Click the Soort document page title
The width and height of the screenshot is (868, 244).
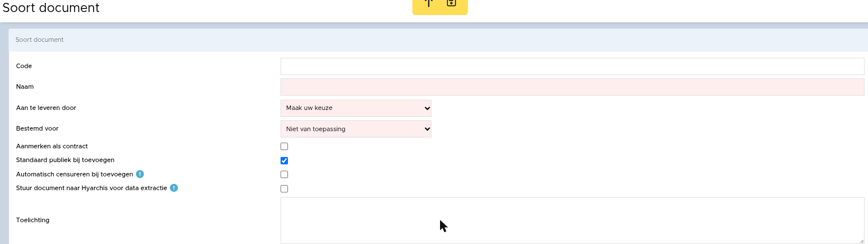[x=51, y=8]
